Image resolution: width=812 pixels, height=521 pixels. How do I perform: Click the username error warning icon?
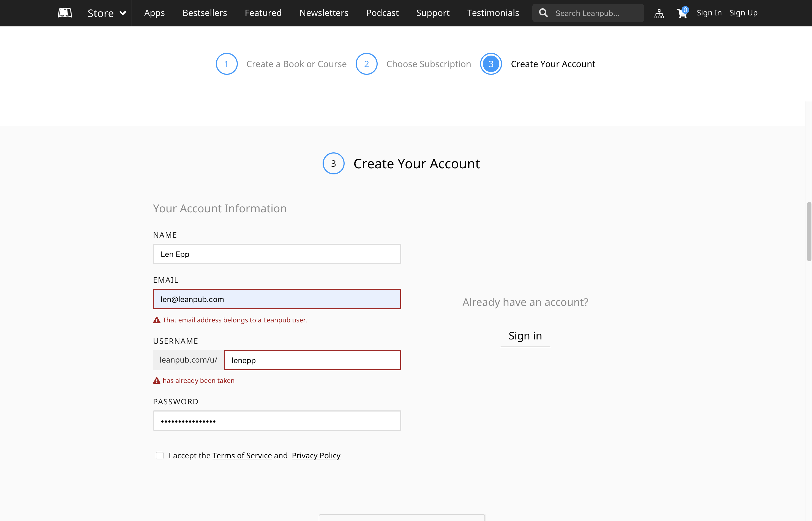coord(156,381)
